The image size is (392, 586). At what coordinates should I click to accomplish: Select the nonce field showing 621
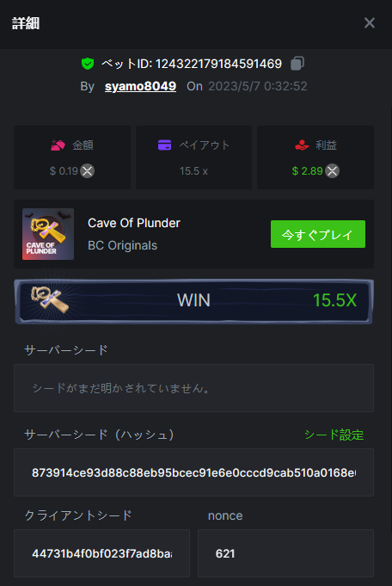pyautogui.click(x=285, y=553)
